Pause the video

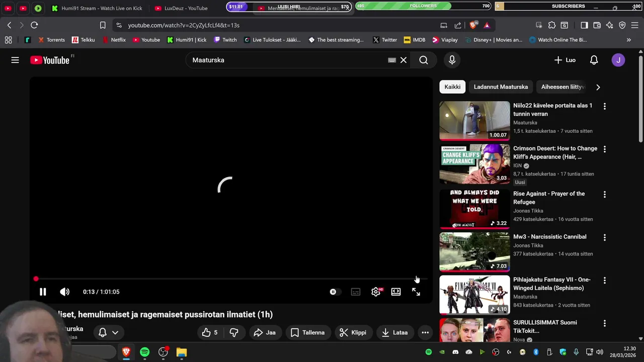coord(43,292)
